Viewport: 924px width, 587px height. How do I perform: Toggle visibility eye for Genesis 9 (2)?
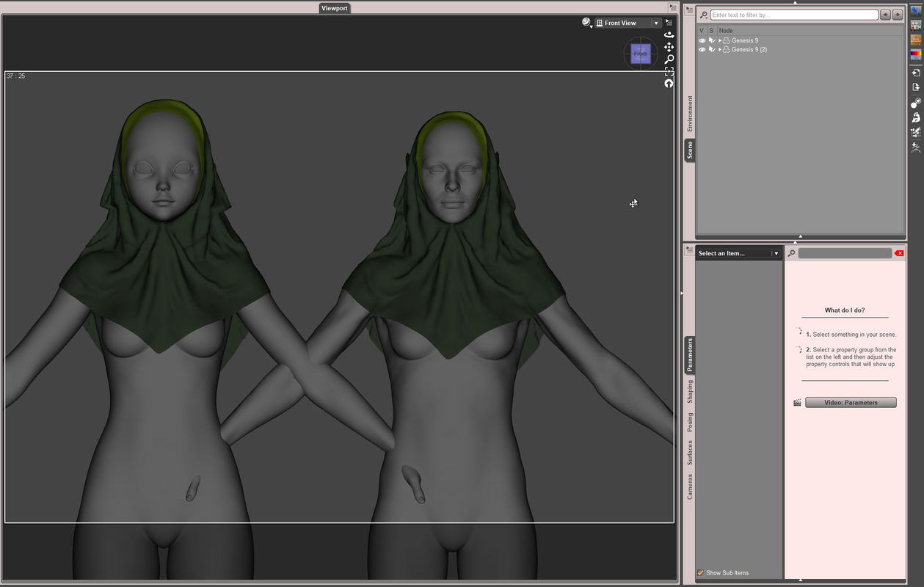click(702, 49)
